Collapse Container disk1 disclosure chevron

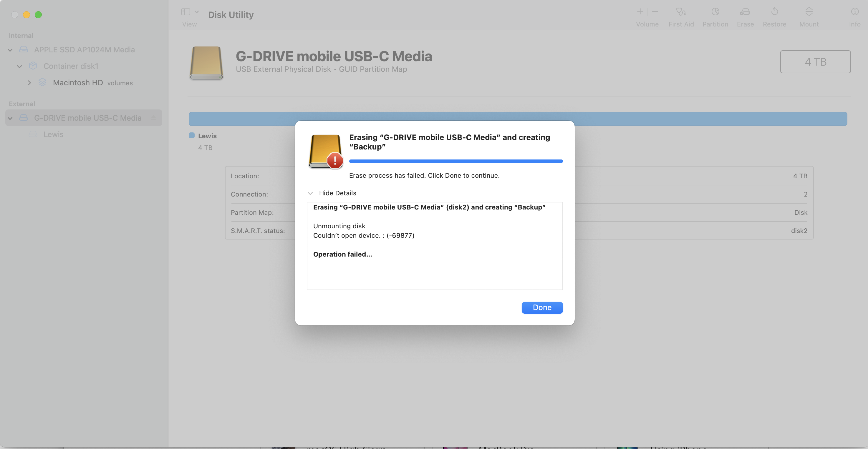pyautogui.click(x=19, y=66)
